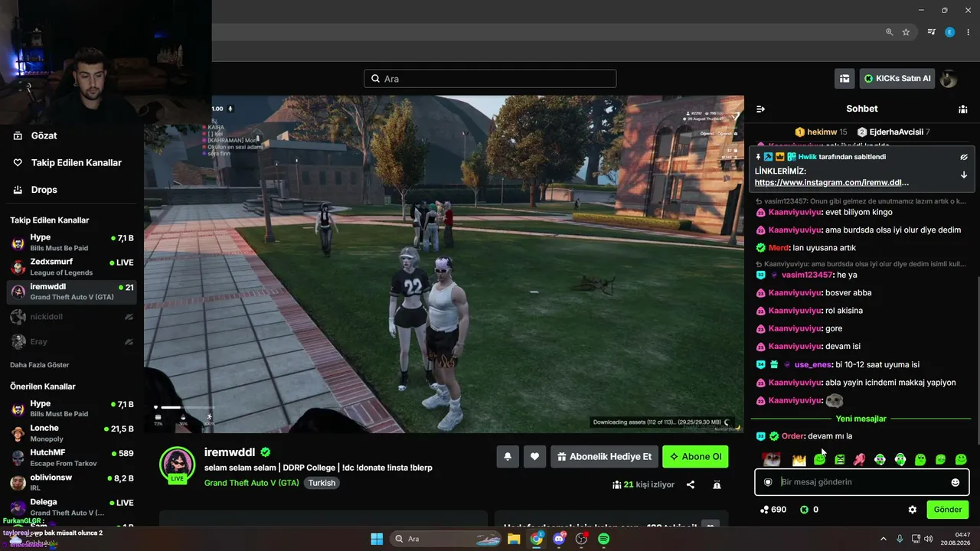Hide the pinned message with the eye icon
The image size is (980, 551).
click(x=964, y=157)
